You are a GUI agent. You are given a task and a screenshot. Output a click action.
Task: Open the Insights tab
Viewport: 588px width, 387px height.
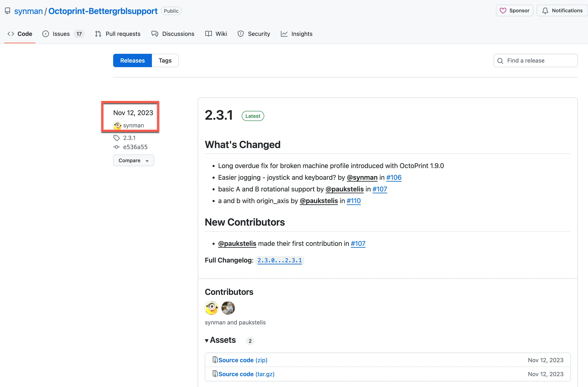click(302, 34)
